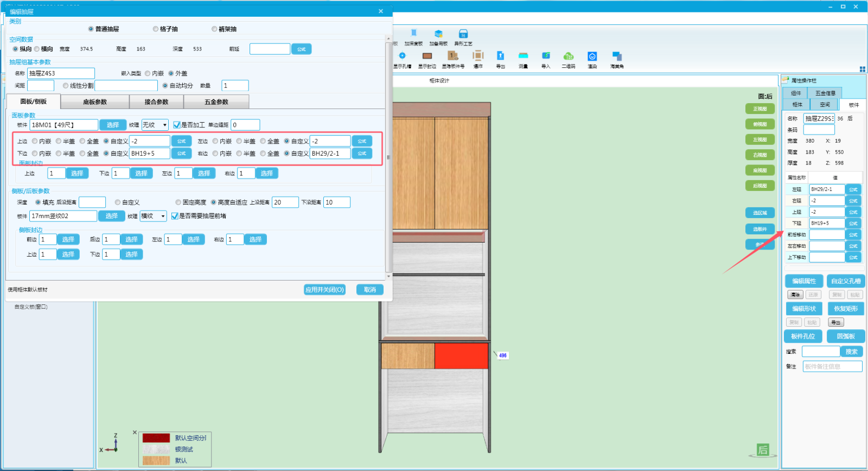Open the 柜体 tab in properties panel
The height and width of the screenshot is (471, 868).
tap(797, 105)
